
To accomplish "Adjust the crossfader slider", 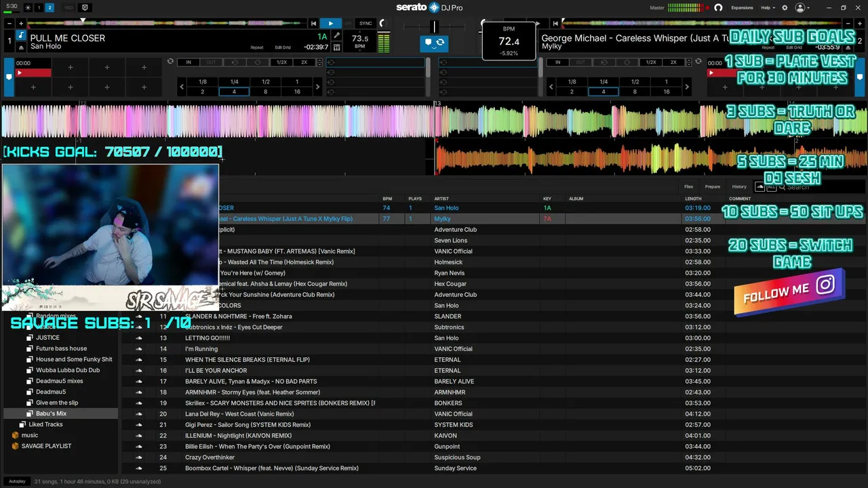I will pyautogui.click(x=434, y=26).
